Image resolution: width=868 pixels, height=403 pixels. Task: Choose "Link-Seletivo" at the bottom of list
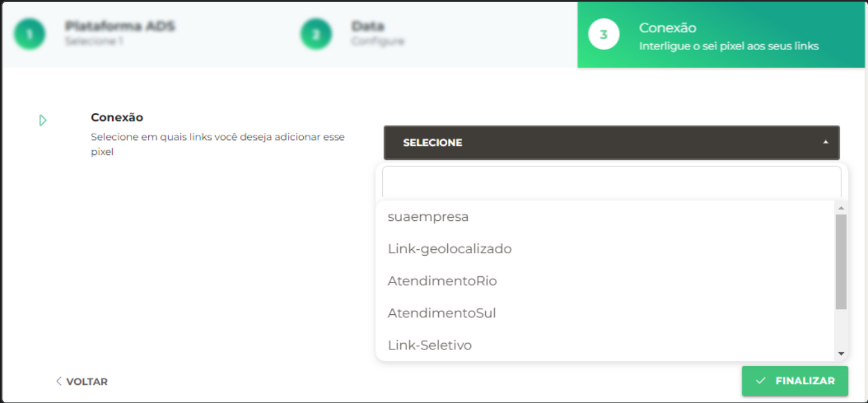430,344
